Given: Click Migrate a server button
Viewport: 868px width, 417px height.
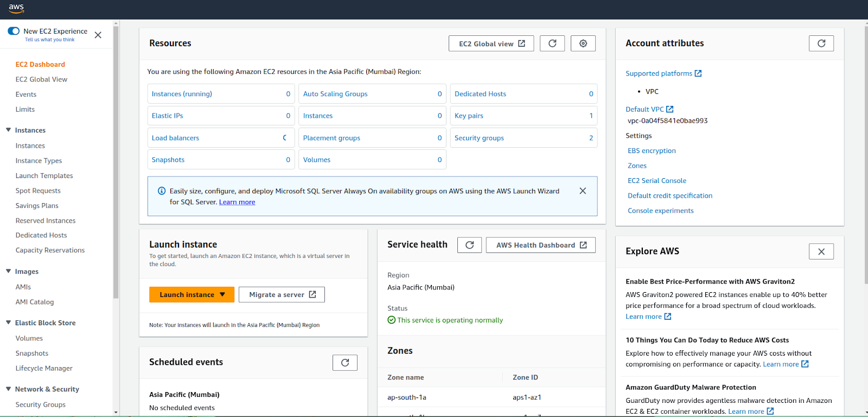Looking at the screenshot, I should click(282, 294).
